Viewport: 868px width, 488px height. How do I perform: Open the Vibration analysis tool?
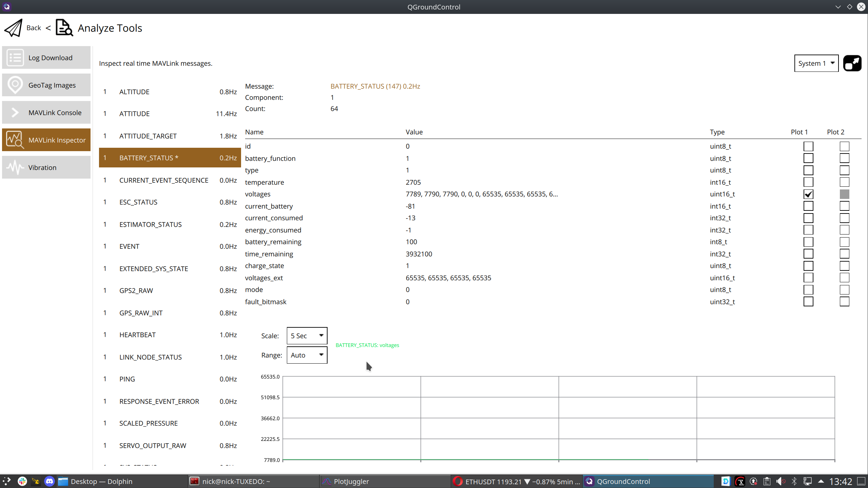46,167
